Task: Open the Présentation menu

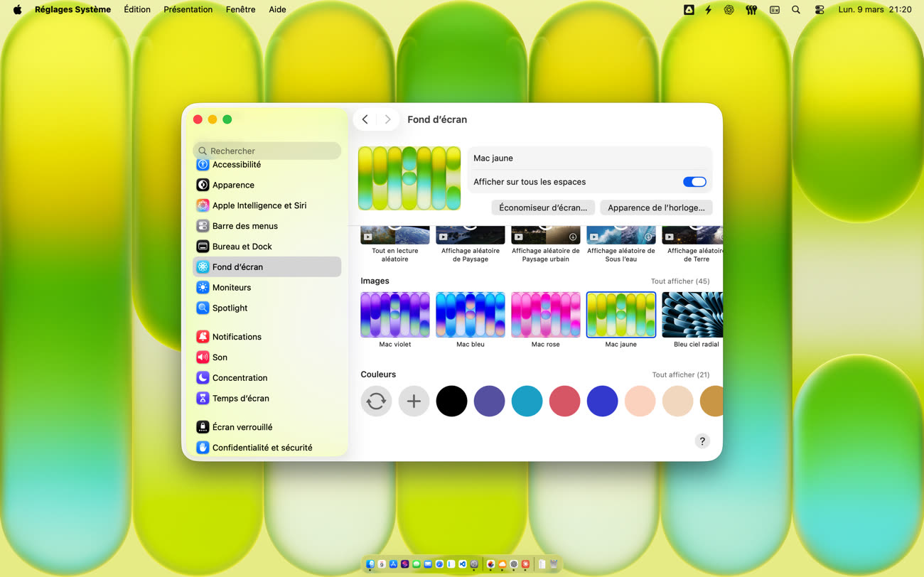Action: point(188,10)
